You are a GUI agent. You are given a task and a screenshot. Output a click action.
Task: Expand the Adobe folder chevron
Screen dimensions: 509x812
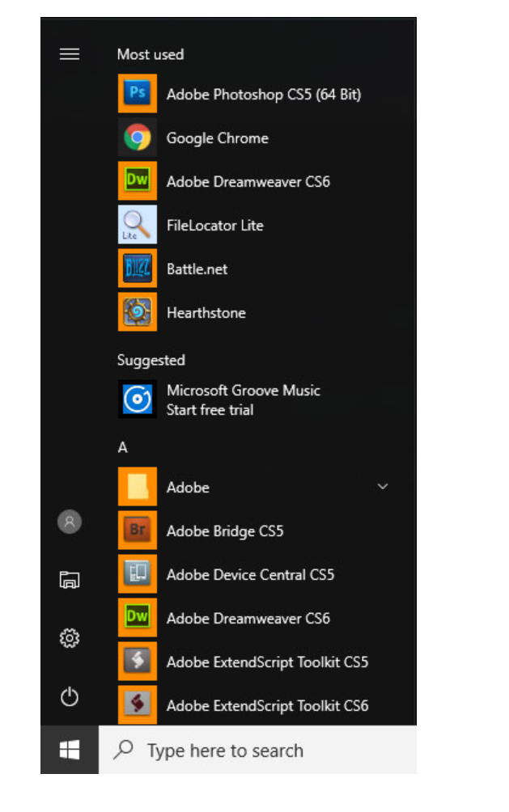coord(383,487)
